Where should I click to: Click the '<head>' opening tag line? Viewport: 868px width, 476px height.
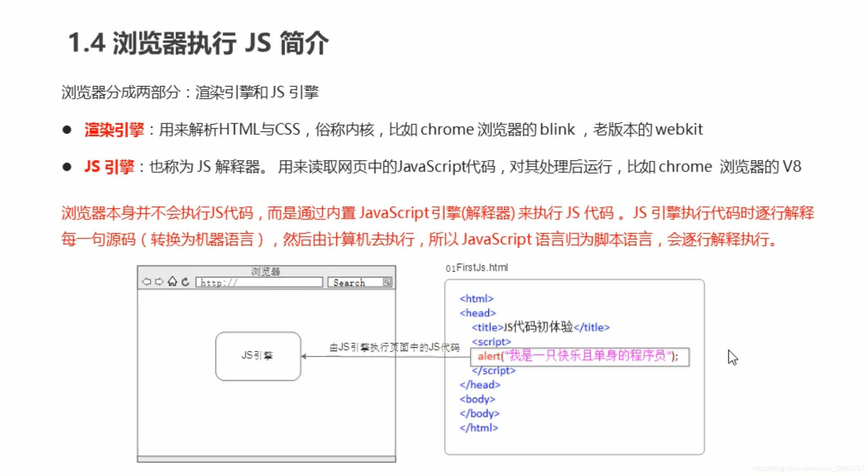coord(478,313)
